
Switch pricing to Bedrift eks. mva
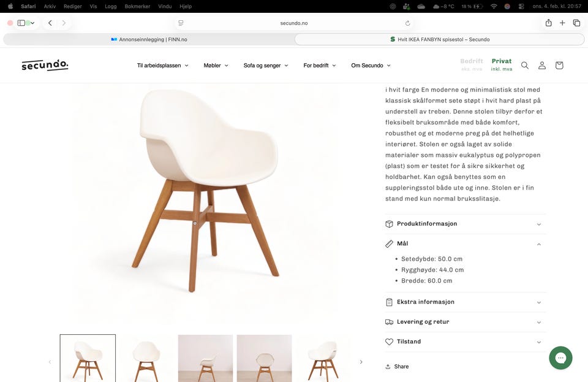472,64
